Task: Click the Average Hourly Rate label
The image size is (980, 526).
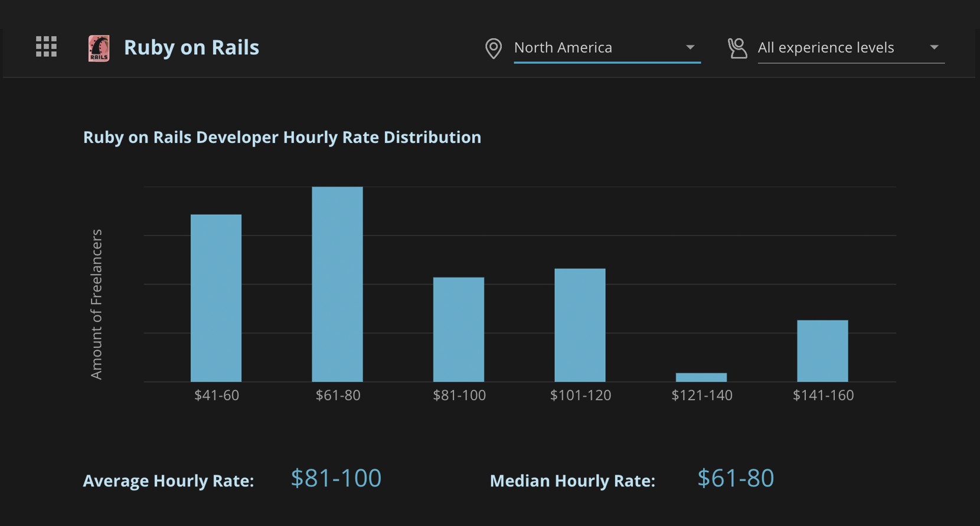Action: [168, 481]
